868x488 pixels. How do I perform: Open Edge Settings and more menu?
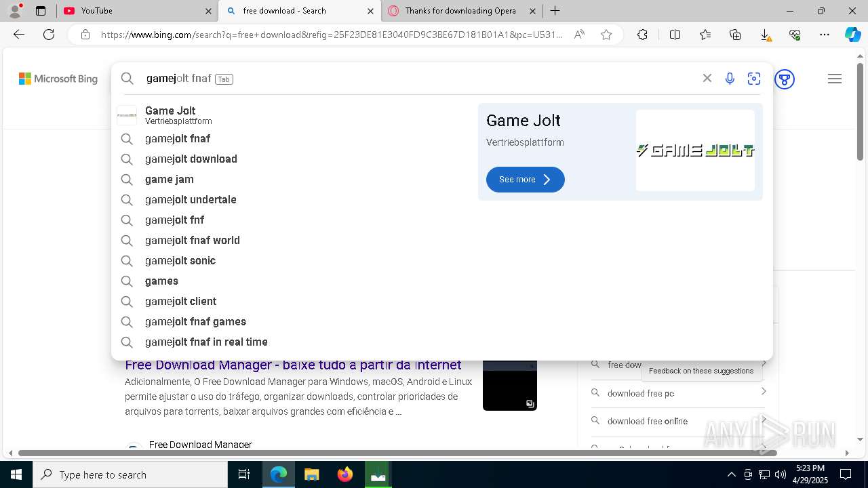(825, 35)
